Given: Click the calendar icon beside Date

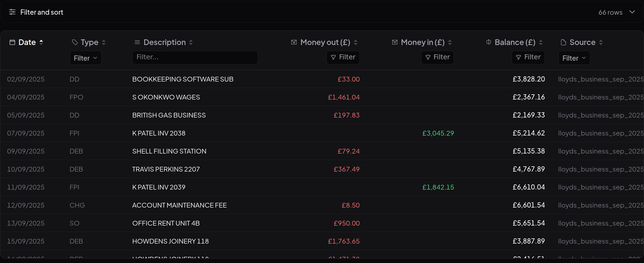Looking at the screenshot, I should 12,42.
